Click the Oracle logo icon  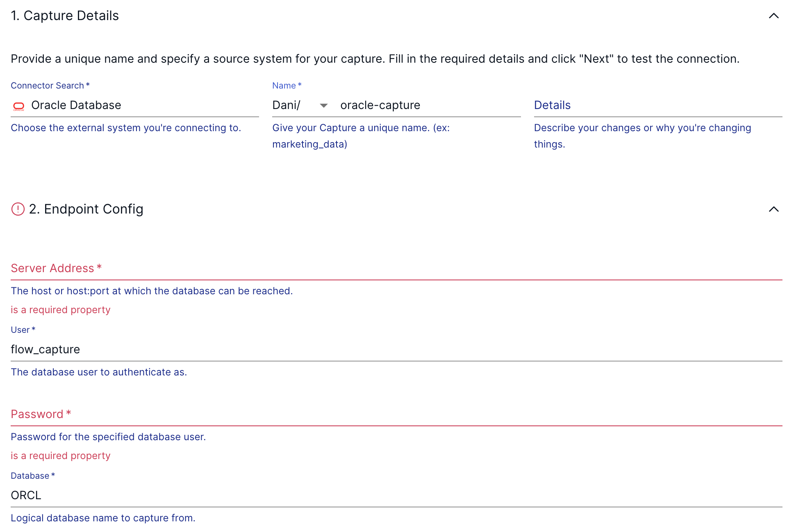click(x=19, y=106)
